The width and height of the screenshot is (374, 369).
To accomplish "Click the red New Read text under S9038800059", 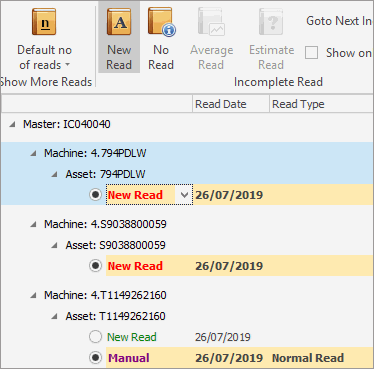I will click(x=135, y=266).
